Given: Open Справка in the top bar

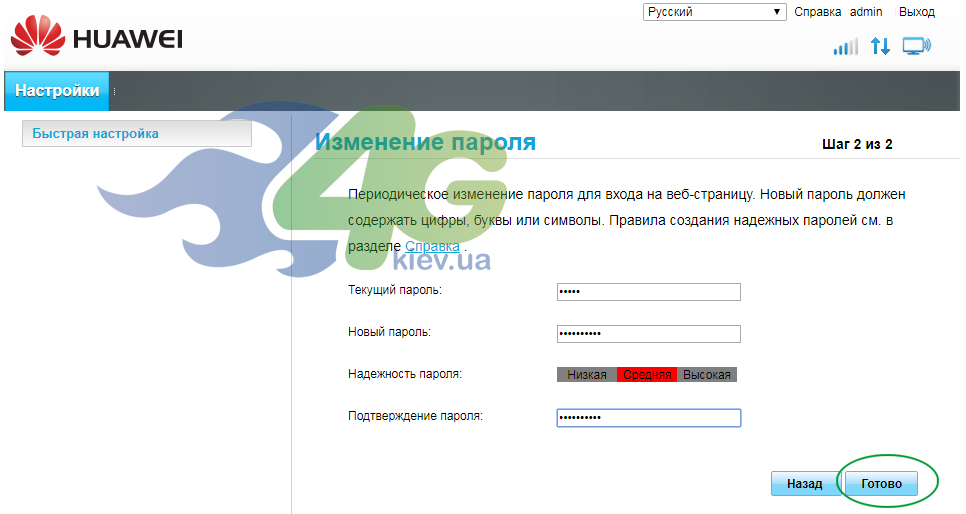Looking at the screenshot, I should point(818,12).
